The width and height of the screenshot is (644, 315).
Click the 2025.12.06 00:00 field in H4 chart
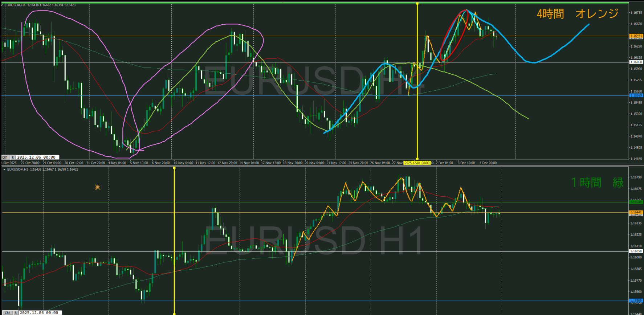36,157
